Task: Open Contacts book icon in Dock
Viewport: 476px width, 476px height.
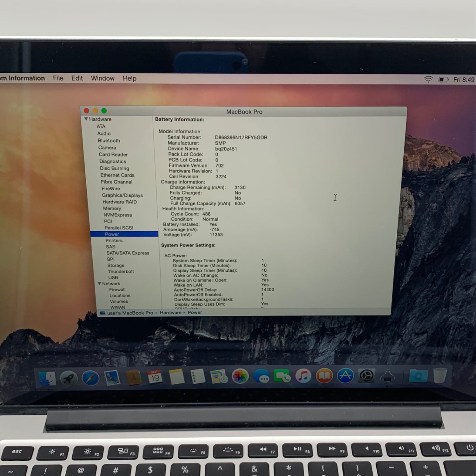Action: (134, 378)
